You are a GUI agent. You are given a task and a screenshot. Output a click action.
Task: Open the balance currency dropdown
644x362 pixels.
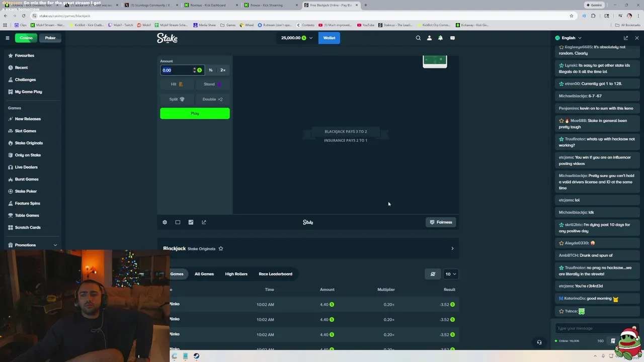click(297, 38)
